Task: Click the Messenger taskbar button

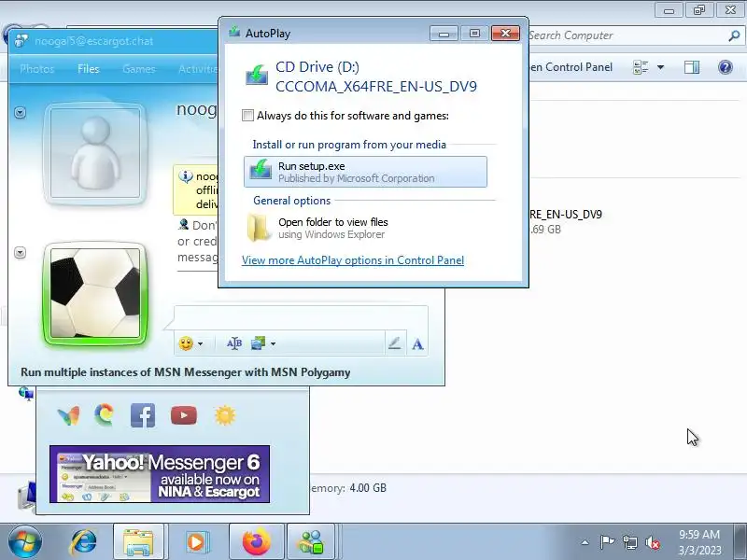Action: [x=311, y=542]
